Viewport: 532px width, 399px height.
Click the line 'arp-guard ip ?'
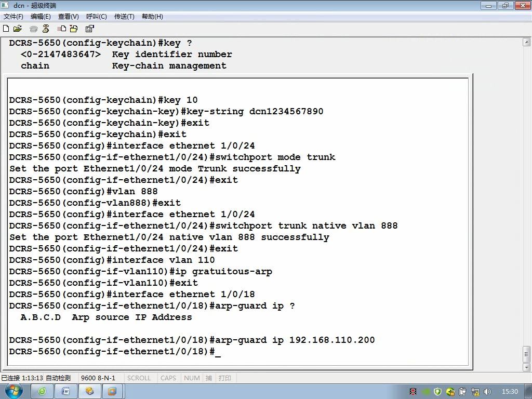152,305
